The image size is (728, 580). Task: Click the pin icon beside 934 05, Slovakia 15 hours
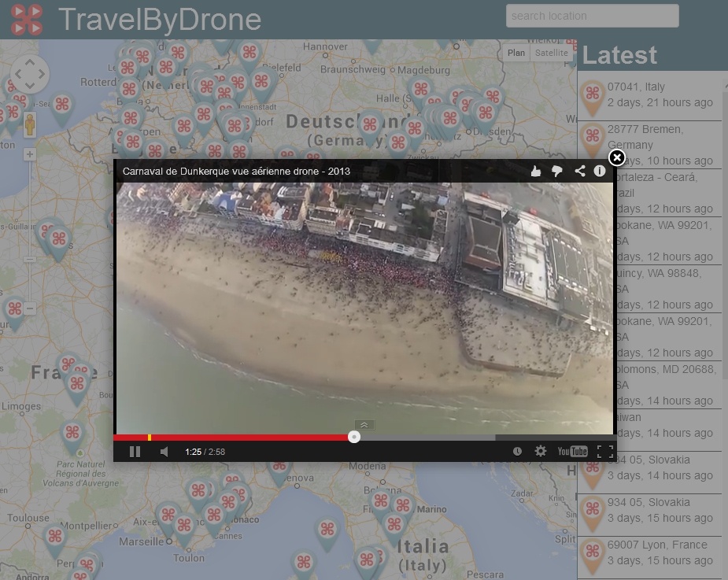click(593, 512)
